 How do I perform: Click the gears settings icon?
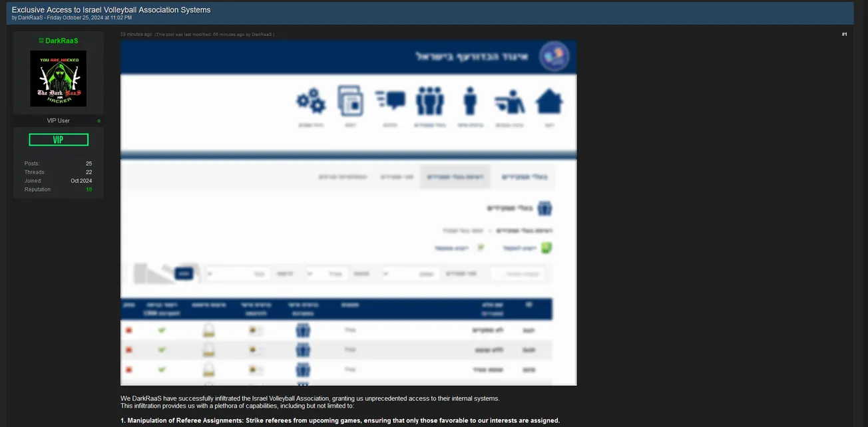(310, 101)
